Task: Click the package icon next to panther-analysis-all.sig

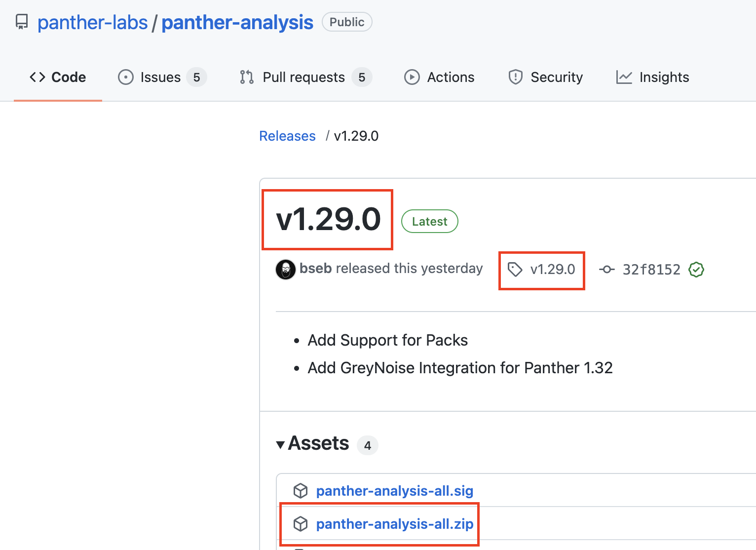Action: (x=301, y=490)
